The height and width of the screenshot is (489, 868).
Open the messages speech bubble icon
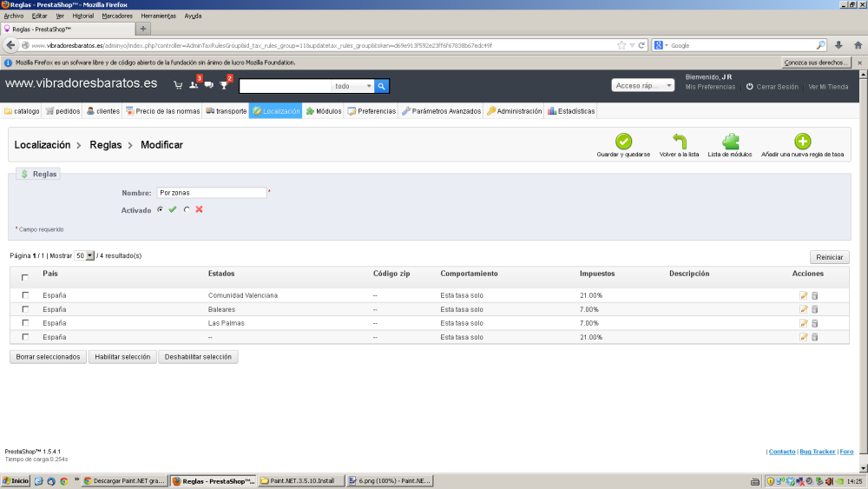(x=208, y=85)
